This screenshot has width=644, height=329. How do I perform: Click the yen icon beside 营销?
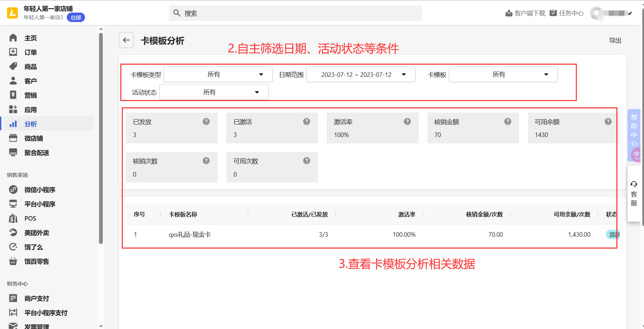click(x=13, y=95)
